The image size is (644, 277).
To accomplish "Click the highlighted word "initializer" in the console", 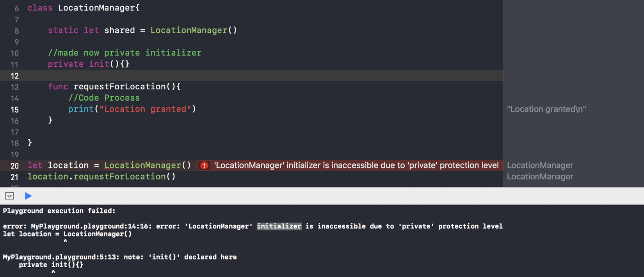I will pos(279,226).
